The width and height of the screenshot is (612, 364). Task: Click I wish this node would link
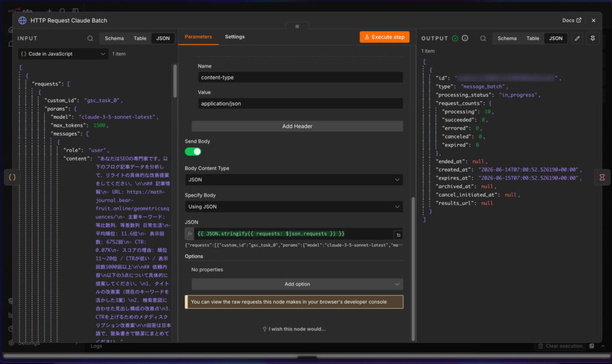[294, 329]
